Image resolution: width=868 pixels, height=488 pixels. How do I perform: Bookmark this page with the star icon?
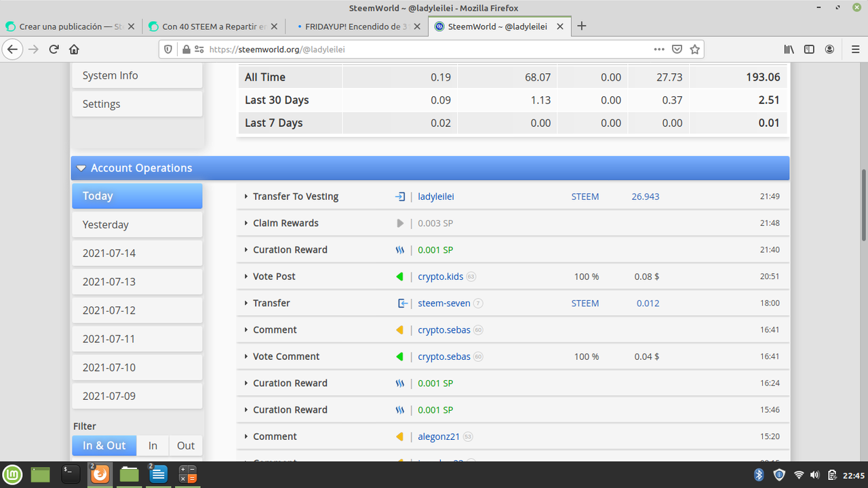click(694, 49)
